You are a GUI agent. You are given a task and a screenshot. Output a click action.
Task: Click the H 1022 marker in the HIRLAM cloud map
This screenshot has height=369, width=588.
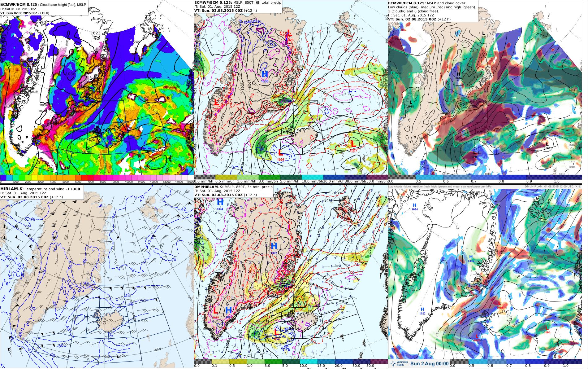point(422,311)
